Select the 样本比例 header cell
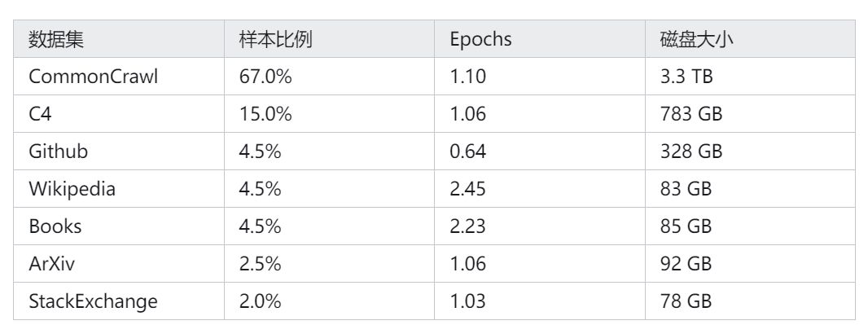Image resolution: width=868 pixels, height=325 pixels. (330, 39)
